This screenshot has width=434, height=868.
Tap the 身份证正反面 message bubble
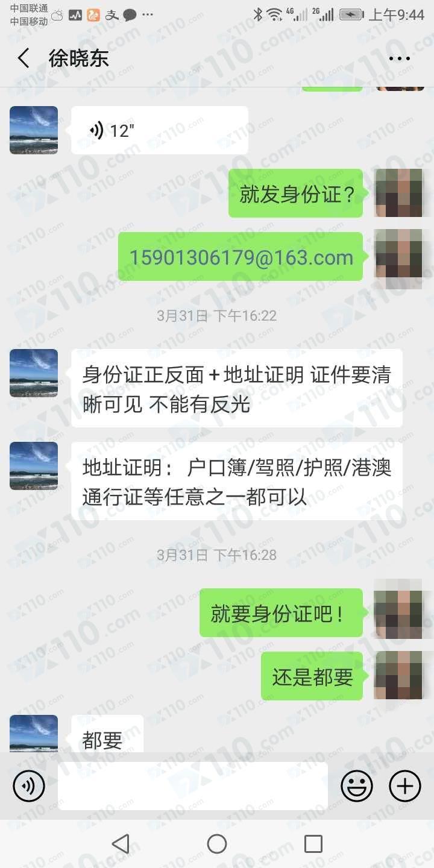[237, 388]
